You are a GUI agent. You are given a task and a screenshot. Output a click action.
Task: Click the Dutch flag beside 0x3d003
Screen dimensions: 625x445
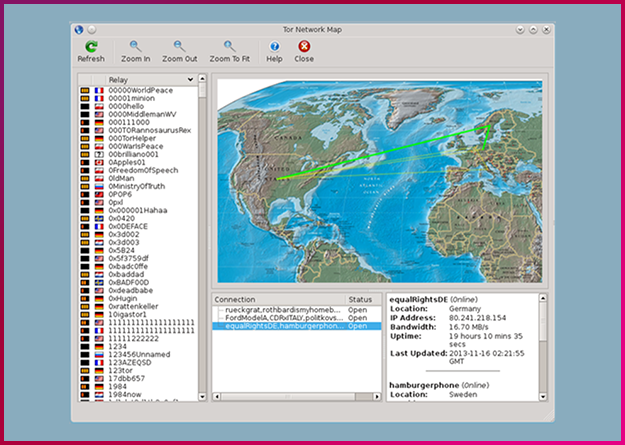(x=99, y=242)
